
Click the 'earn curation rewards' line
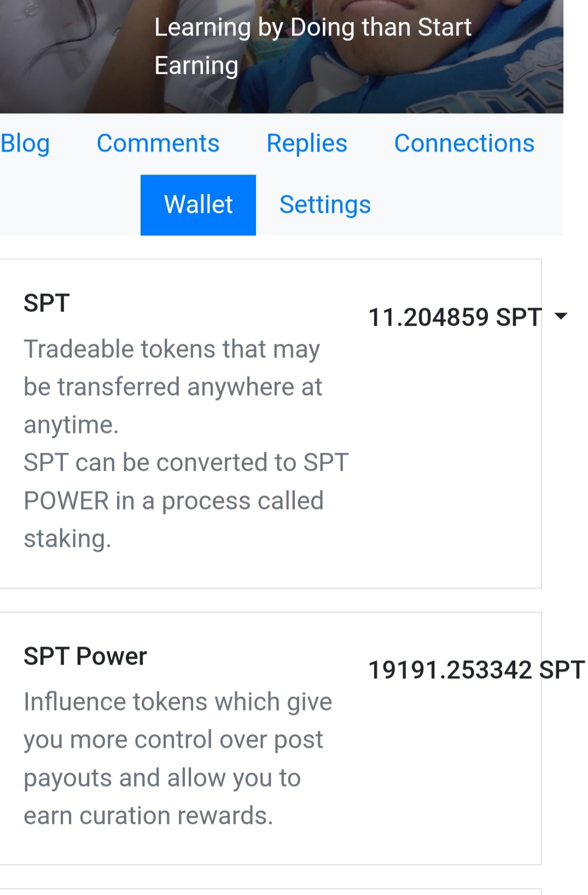[148, 816]
